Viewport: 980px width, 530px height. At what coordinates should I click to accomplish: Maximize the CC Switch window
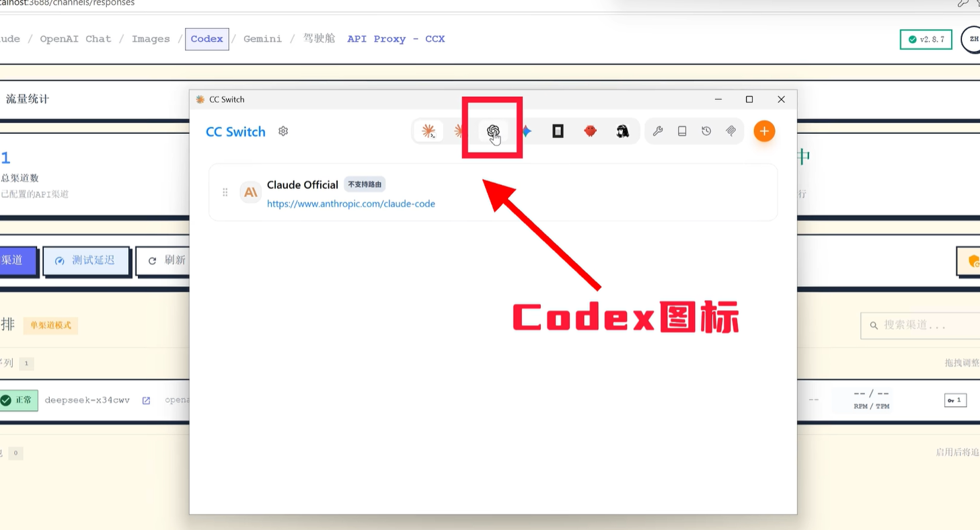(x=749, y=100)
